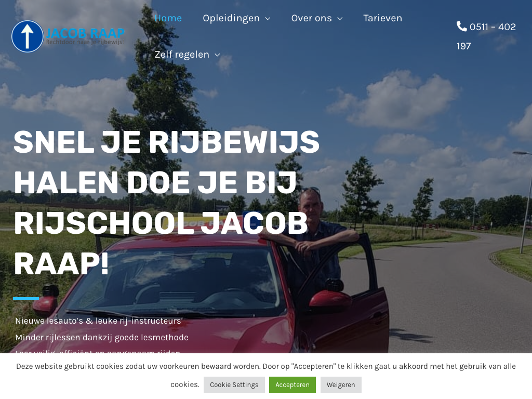Click the headline "SNEL JE RIJBEWIJS"
The width and height of the screenshot is (532, 399).
pyautogui.click(x=166, y=142)
